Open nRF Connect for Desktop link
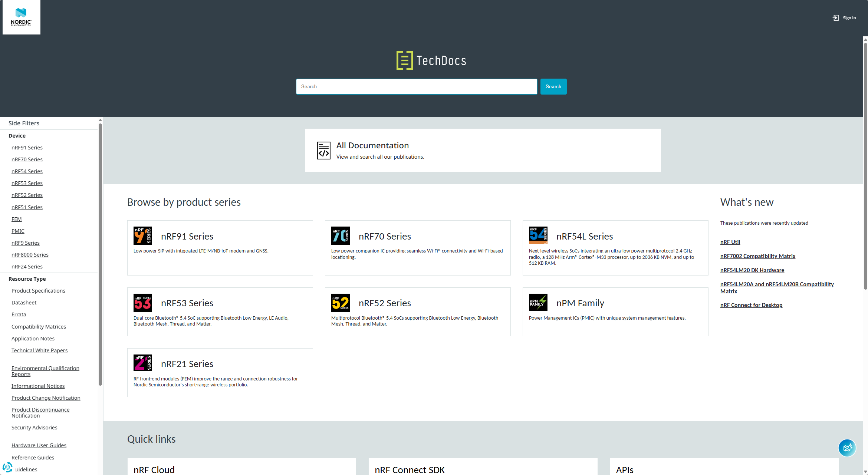 click(751, 305)
